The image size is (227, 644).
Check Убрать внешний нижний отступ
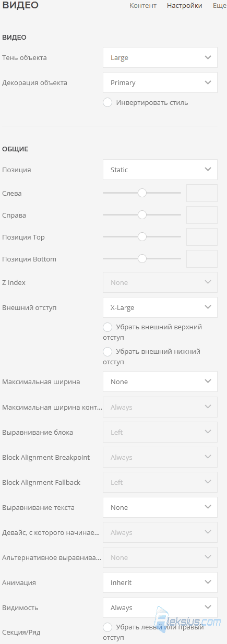pos(107,352)
